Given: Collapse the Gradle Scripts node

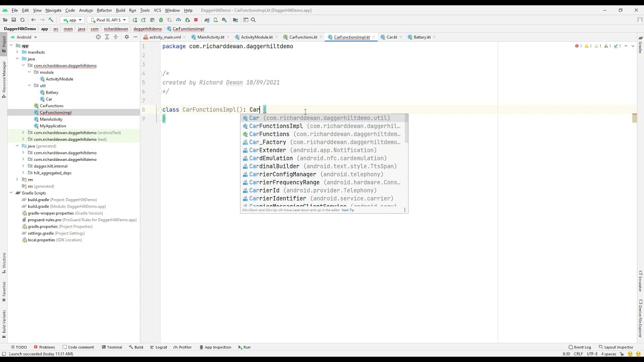Looking at the screenshot, I should pyautogui.click(x=11, y=193).
